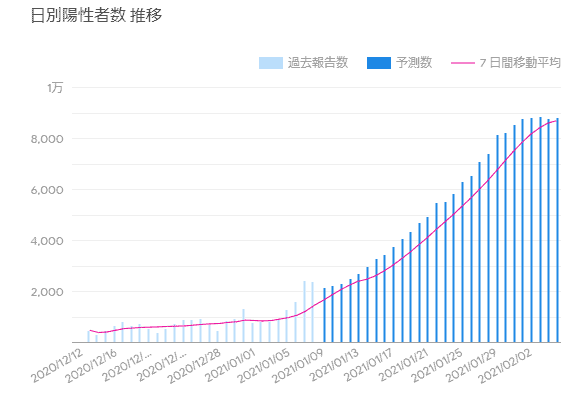The image size is (578, 398).
Task: Click the 2021/01/05 x-axis date label
Action: click(x=264, y=366)
